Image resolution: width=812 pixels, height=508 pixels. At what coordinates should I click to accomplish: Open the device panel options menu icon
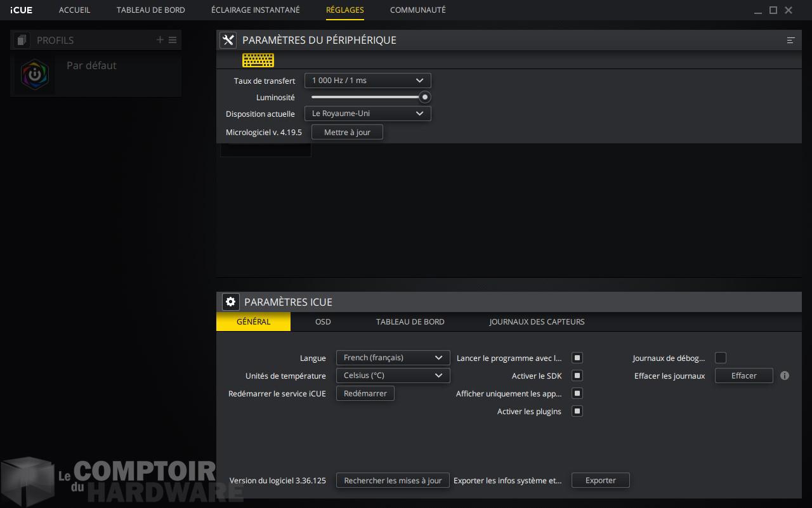[x=790, y=40]
